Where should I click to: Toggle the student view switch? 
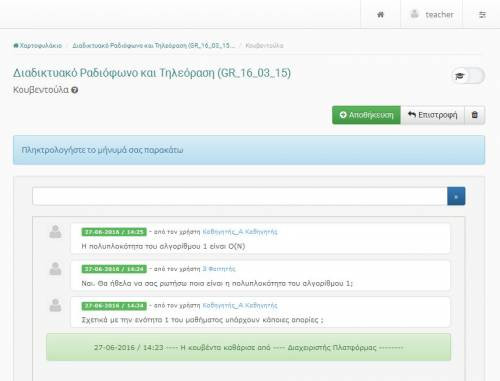click(x=468, y=76)
